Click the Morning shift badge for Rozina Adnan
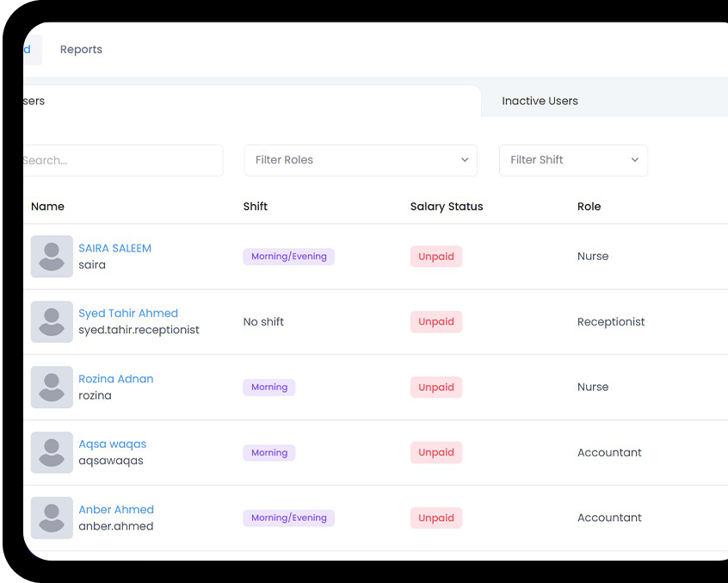The height and width of the screenshot is (583, 728). [269, 387]
